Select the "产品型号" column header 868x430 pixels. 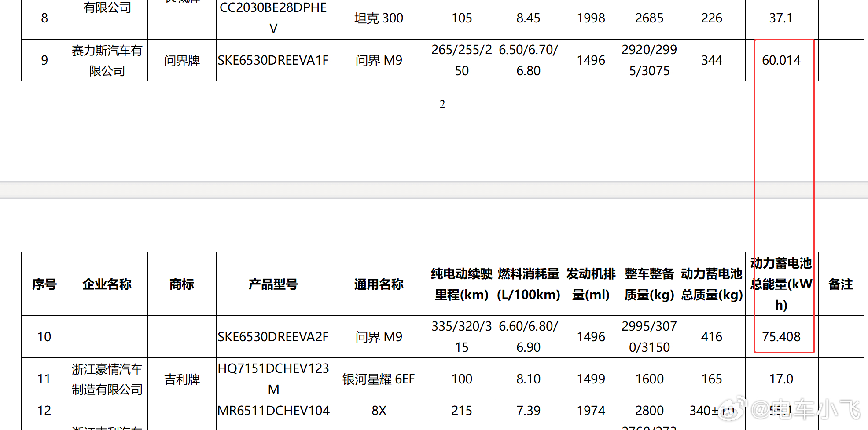[x=273, y=284]
